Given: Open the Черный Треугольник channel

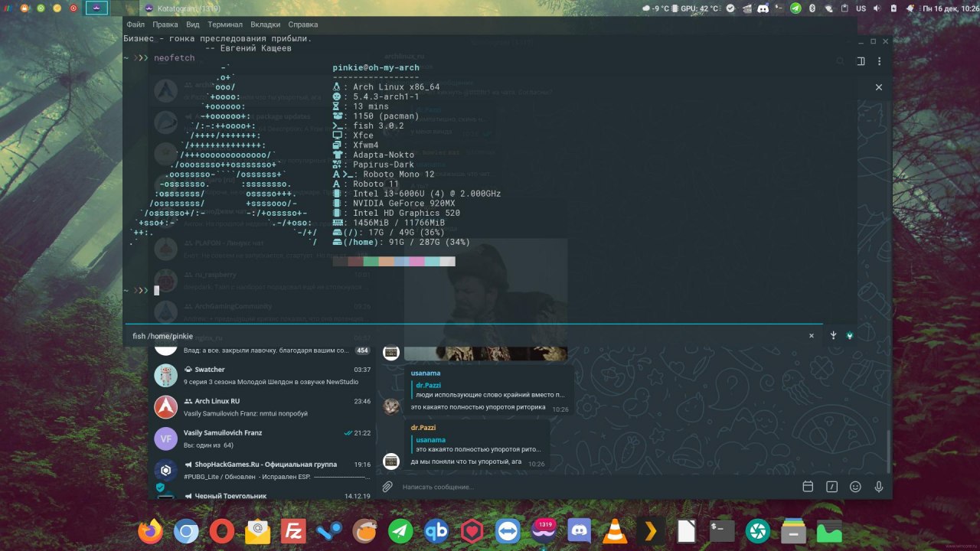Looking at the screenshot, I should click(263, 494).
